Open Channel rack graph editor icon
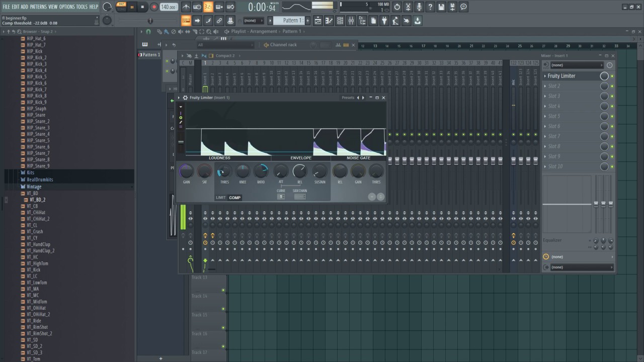 (339, 45)
